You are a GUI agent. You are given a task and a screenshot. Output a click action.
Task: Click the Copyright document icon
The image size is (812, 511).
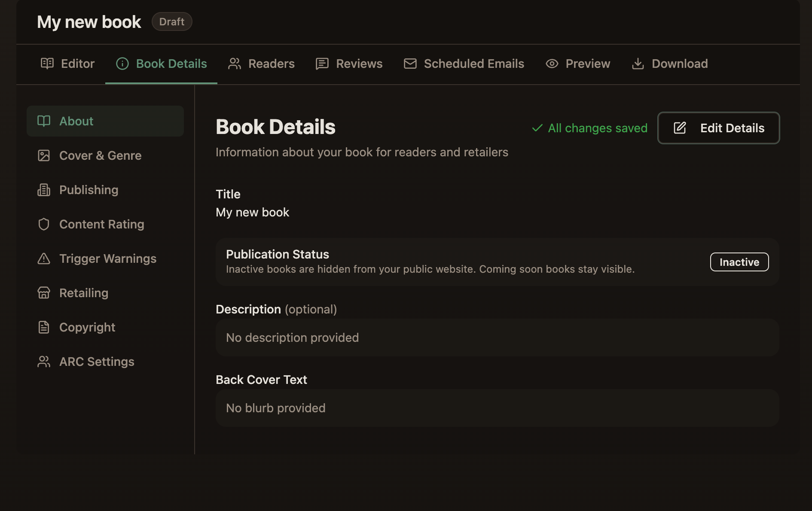pos(44,327)
